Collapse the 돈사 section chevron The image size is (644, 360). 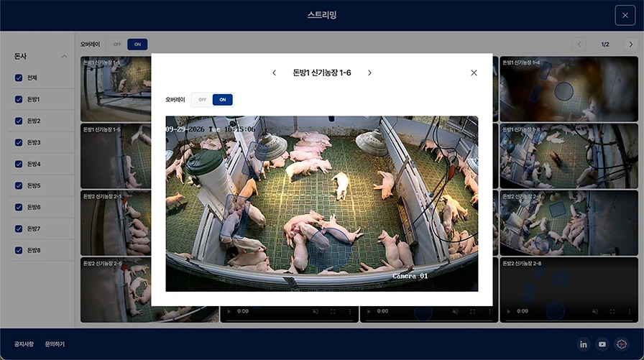tap(64, 56)
